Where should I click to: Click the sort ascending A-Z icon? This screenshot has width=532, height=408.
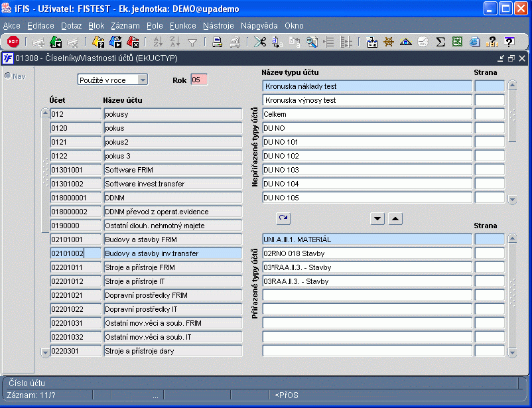[158, 42]
